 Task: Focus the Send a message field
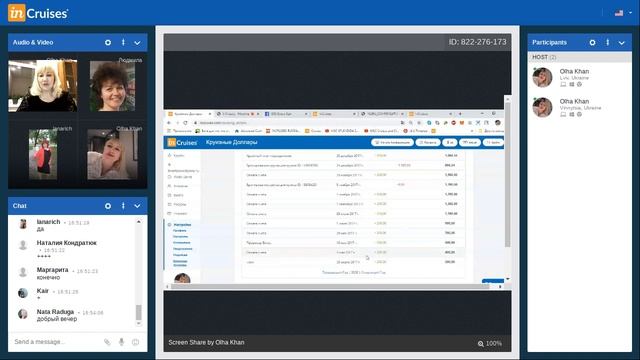[x=55, y=342]
